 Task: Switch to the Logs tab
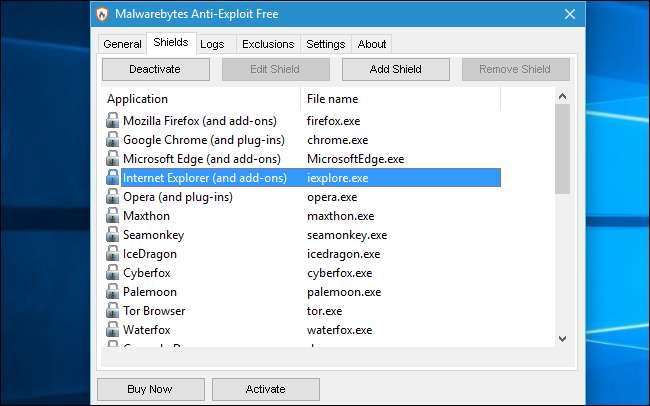(x=212, y=44)
